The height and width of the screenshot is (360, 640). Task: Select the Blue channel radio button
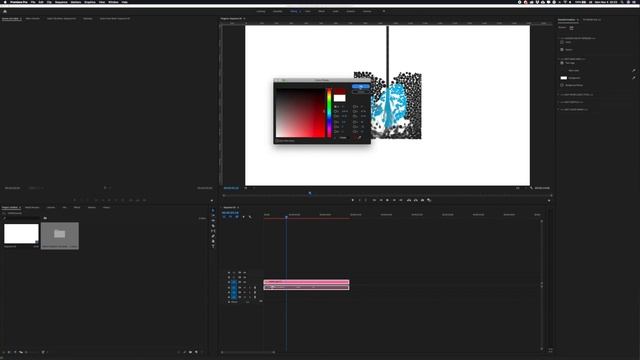tap(335, 131)
